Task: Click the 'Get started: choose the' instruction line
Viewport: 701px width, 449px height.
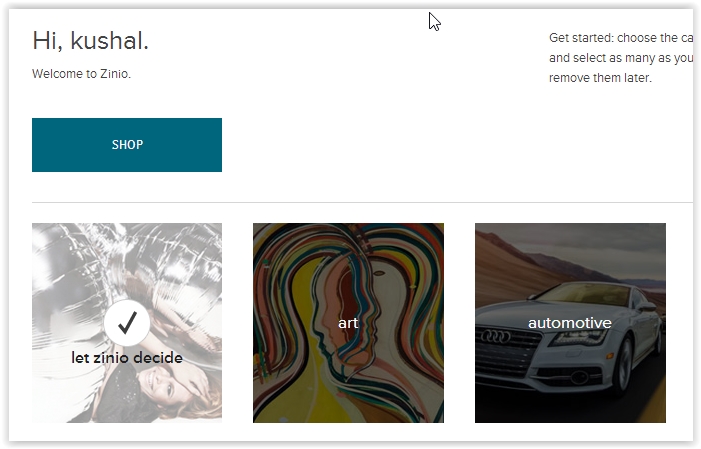Action: (621, 38)
